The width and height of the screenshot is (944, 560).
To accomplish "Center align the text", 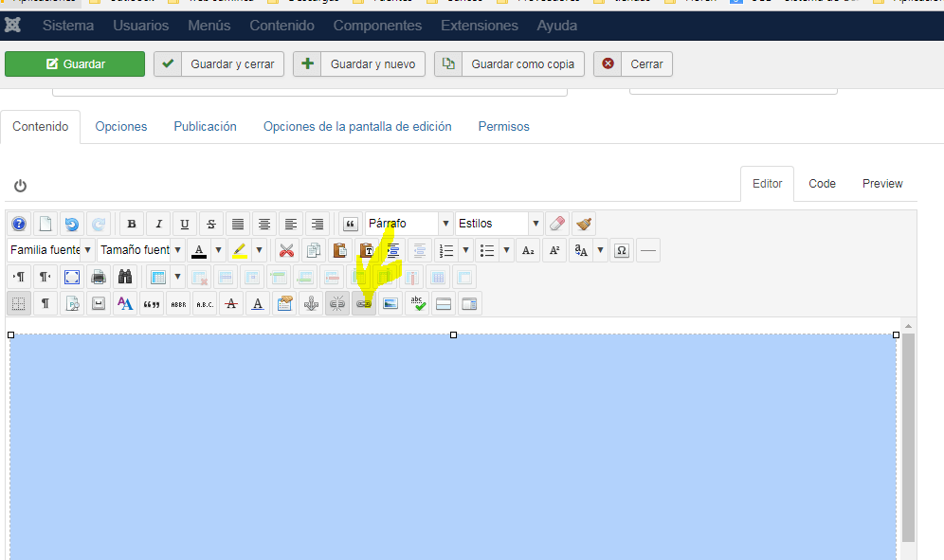I will pyautogui.click(x=264, y=224).
